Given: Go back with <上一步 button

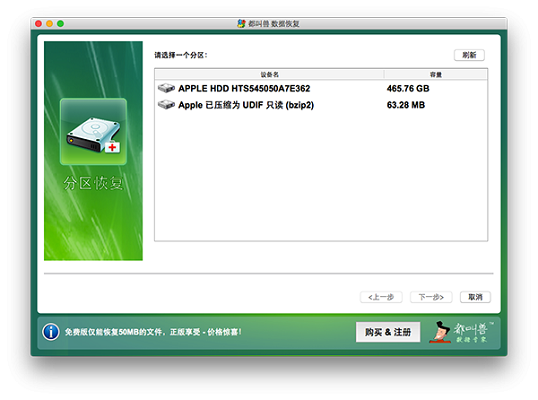Looking at the screenshot, I should 381,297.
